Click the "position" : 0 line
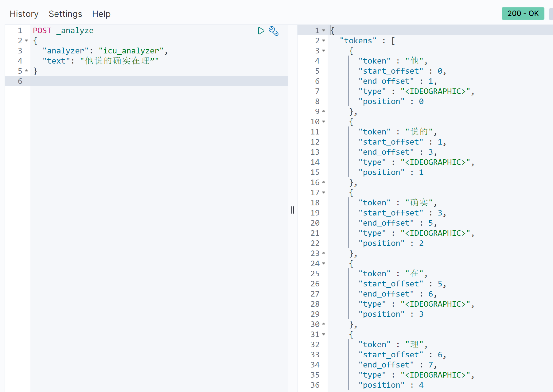The image size is (553, 392). click(391, 101)
